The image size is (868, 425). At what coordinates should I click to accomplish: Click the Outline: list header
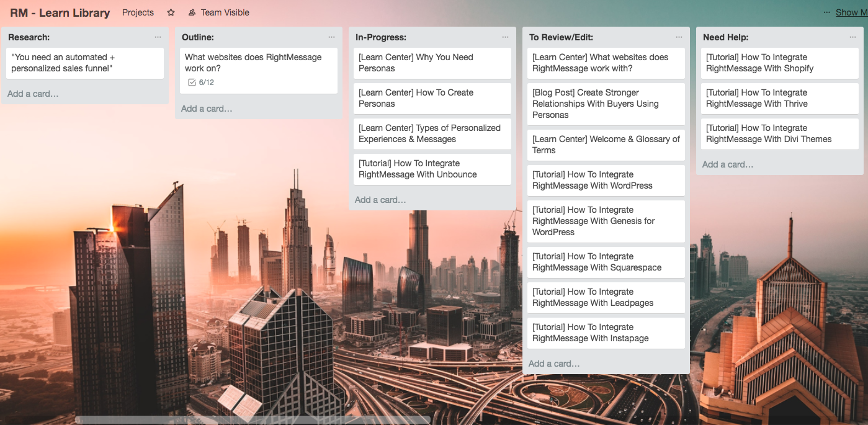198,37
